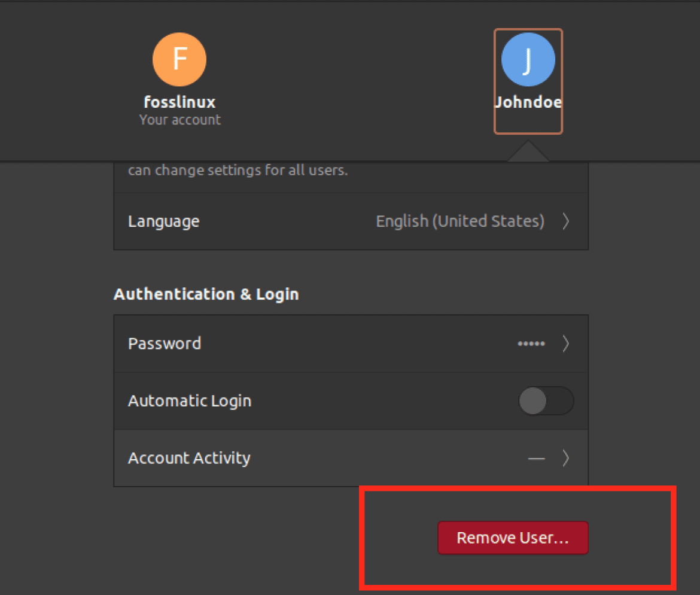Disable Automatic Login switch
This screenshot has width=700, height=595.
tap(546, 400)
